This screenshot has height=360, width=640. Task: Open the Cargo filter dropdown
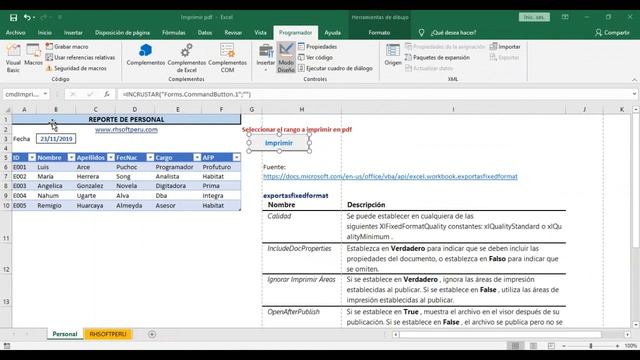click(197, 158)
